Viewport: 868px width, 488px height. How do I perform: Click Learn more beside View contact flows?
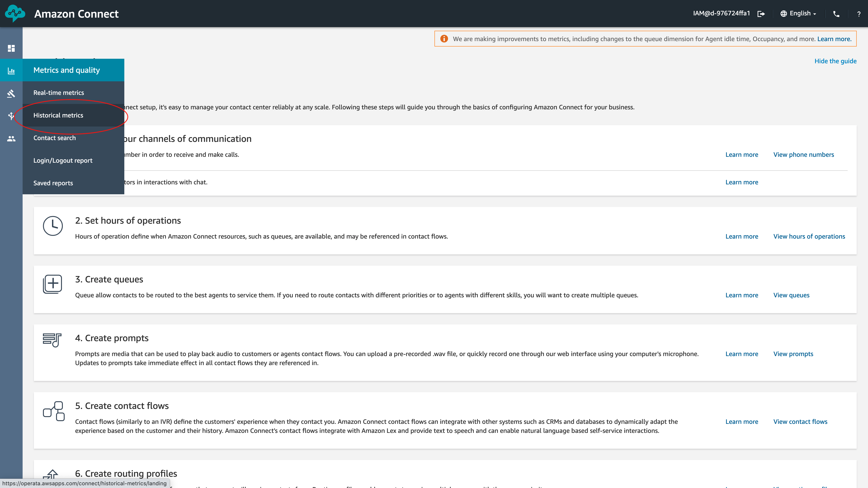(x=742, y=422)
